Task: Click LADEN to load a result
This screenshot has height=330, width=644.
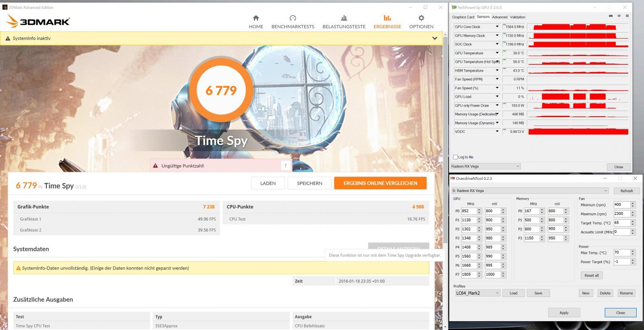Action: 268,183
